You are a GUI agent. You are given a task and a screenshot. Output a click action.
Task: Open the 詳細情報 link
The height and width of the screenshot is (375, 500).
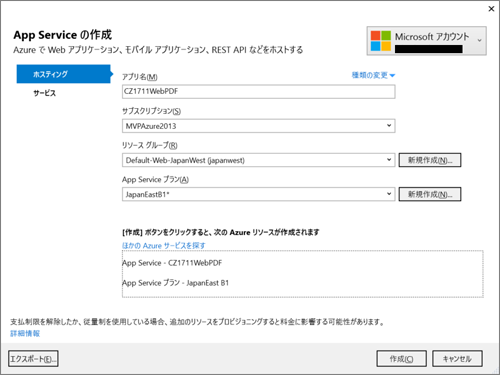tap(25, 333)
